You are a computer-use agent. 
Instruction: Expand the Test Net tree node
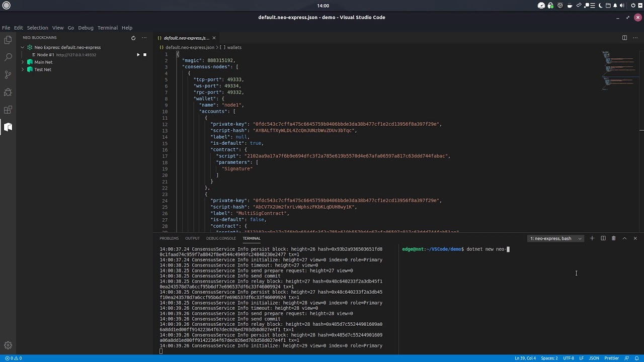pyautogui.click(x=23, y=69)
